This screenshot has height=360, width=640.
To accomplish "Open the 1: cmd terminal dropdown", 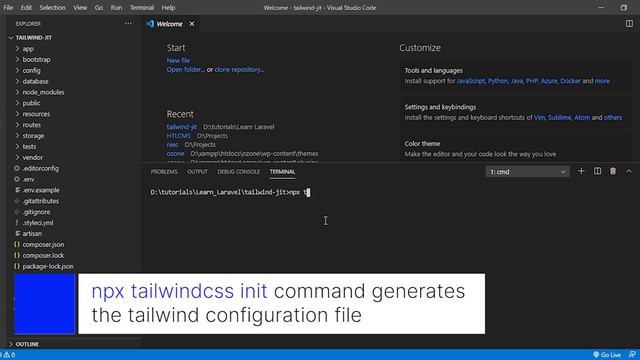I will pos(527,172).
